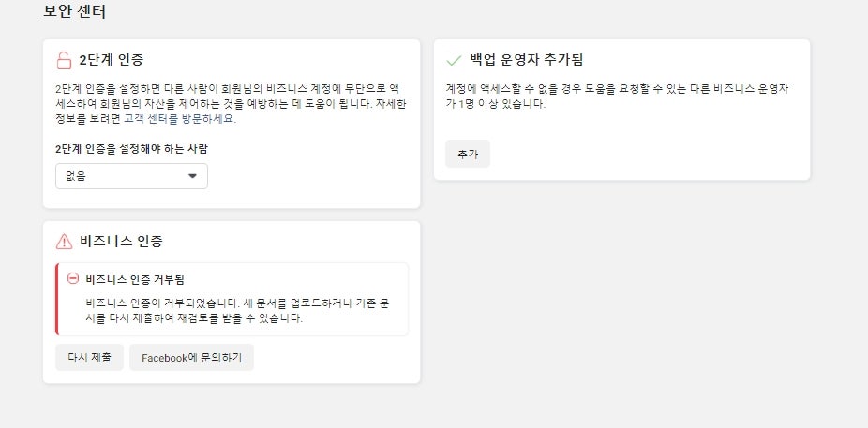Click the 2단계 인증 card title
Image resolution: width=868 pixels, height=428 pixels.
point(112,60)
